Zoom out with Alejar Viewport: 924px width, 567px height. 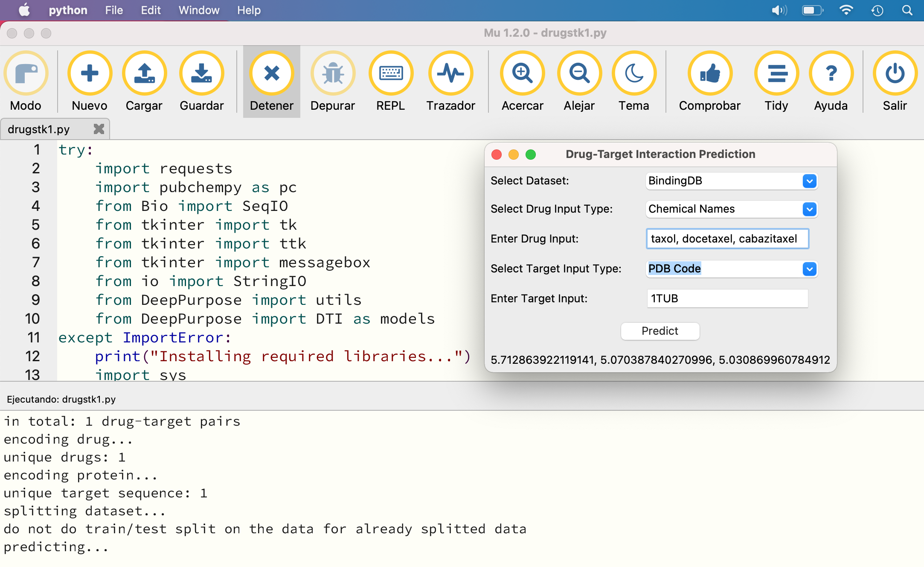(579, 73)
